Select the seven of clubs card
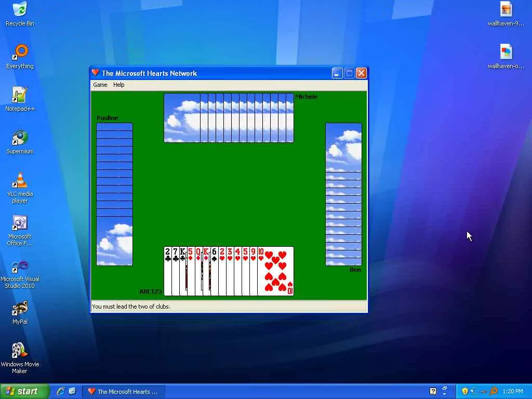The height and width of the screenshot is (399, 532). click(176, 271)
